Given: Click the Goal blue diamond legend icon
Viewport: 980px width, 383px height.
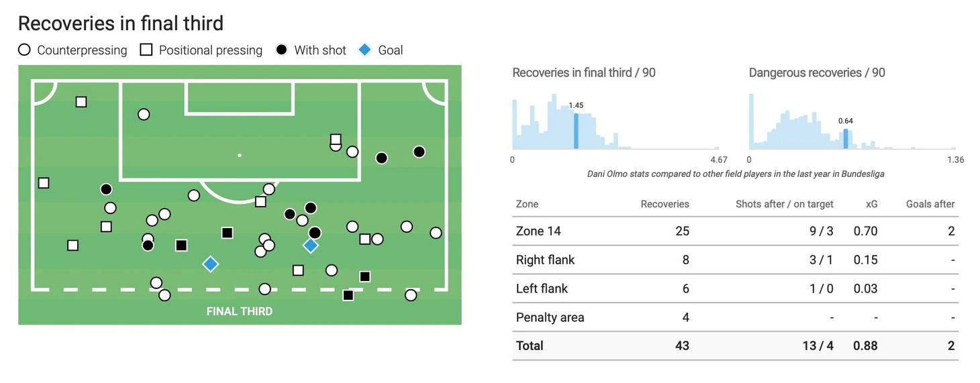Looking at the screenshot, I should tap(364, 50).
